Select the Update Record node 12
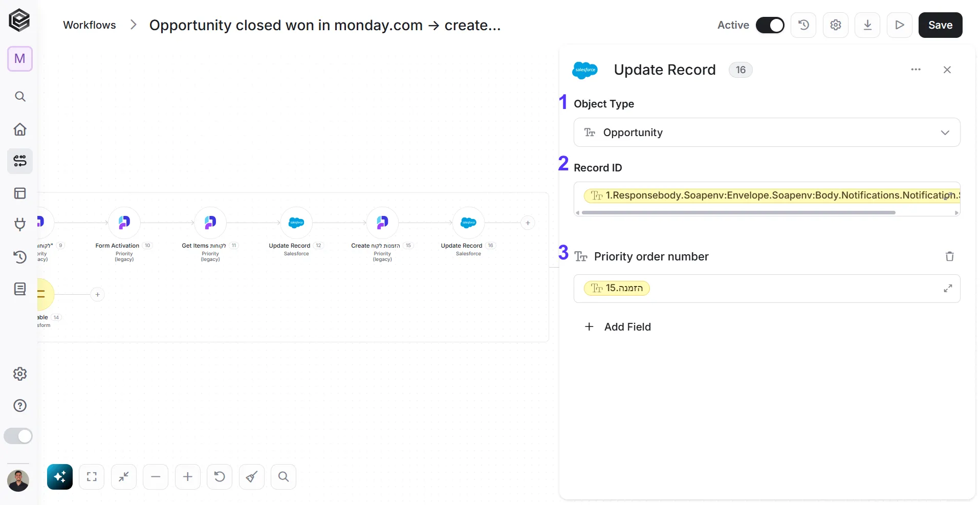980x505 pixels. coord(296,223)
